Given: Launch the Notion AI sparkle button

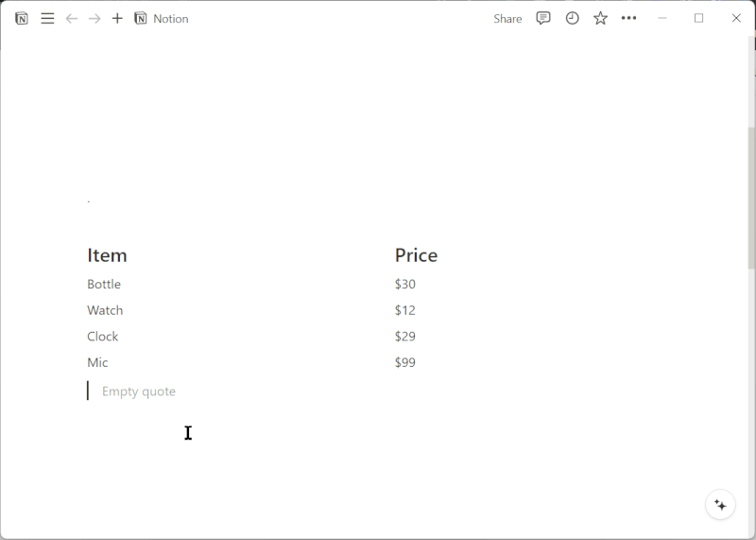Looking at the screenshot, I should [x=720, y=505].
